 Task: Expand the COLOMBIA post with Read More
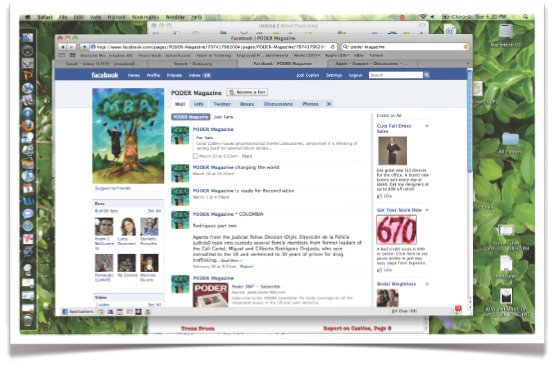pos(232,261)
